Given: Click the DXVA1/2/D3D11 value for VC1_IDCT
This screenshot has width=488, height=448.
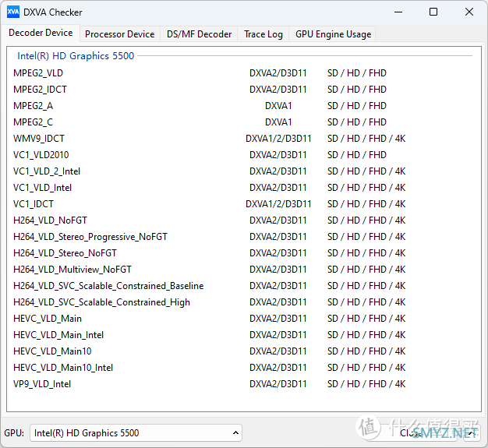Looking at the screenshot, I should [278, 204].
